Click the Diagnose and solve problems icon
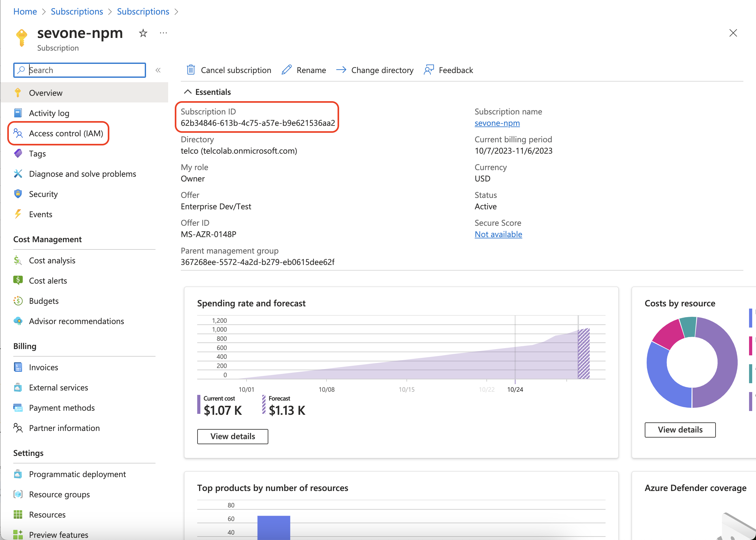 click(x=18, y=174)
